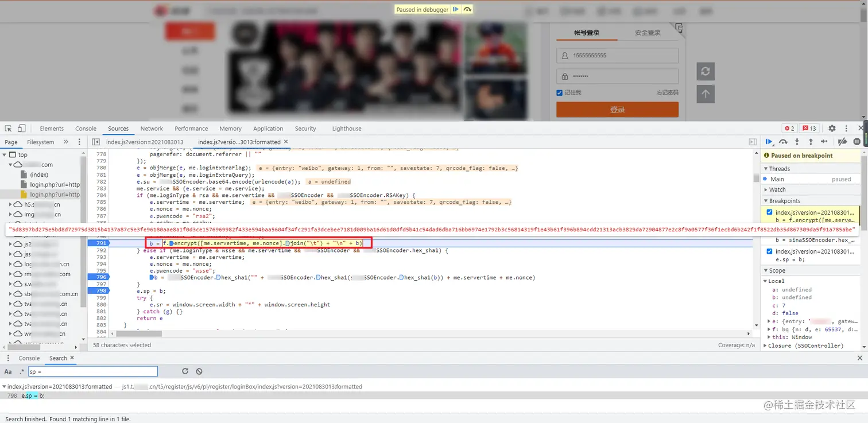Viewport: 868px width, 423px height.
Task: Select the unformatted index.js?version=2021083013 tab
Action: (x=145, y=142)
